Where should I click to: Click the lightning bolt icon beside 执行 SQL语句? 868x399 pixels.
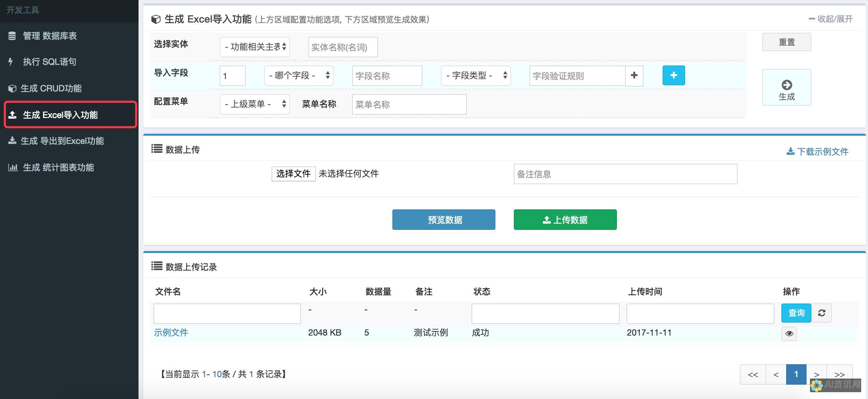pyautogui.click(x=11, y=62)
